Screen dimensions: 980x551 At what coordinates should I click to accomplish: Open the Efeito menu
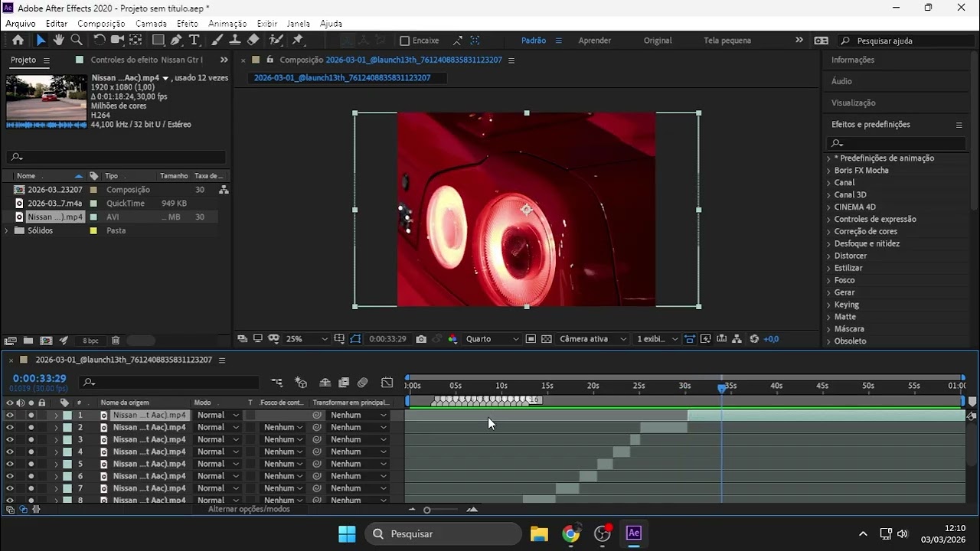[188, 24]
